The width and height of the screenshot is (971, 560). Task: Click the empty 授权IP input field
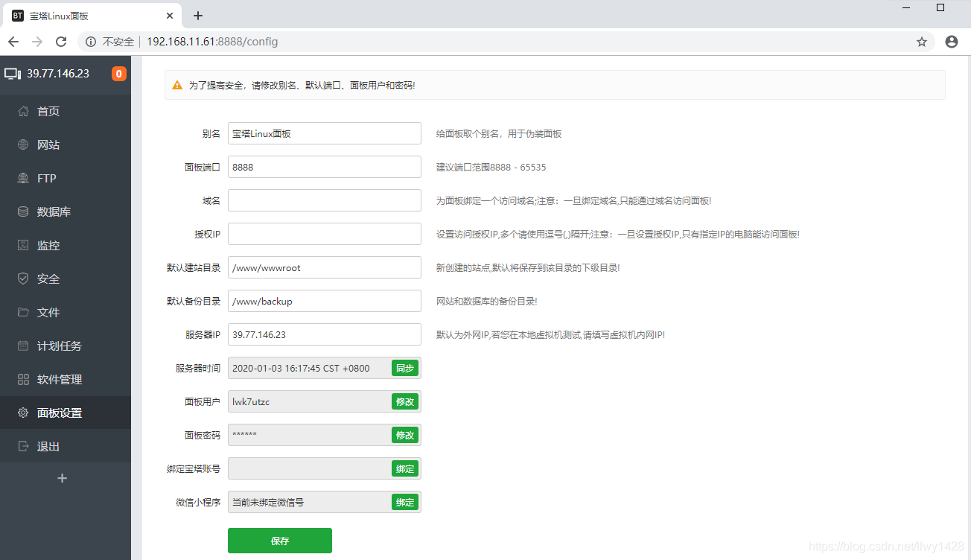click(x=325, y=234)
